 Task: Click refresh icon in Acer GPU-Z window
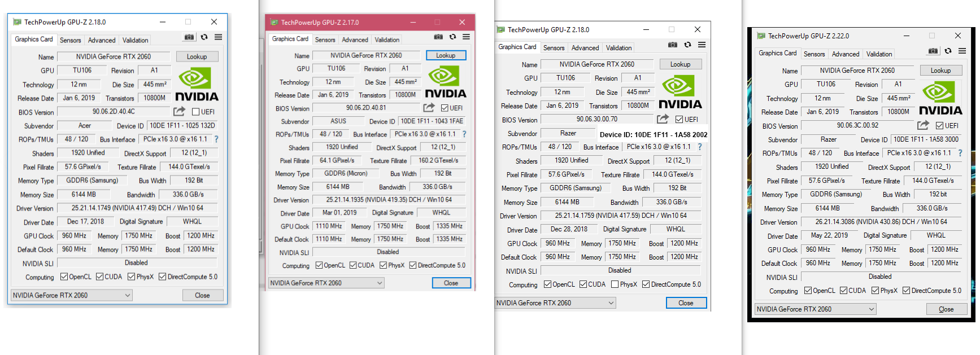coord(204,37)
